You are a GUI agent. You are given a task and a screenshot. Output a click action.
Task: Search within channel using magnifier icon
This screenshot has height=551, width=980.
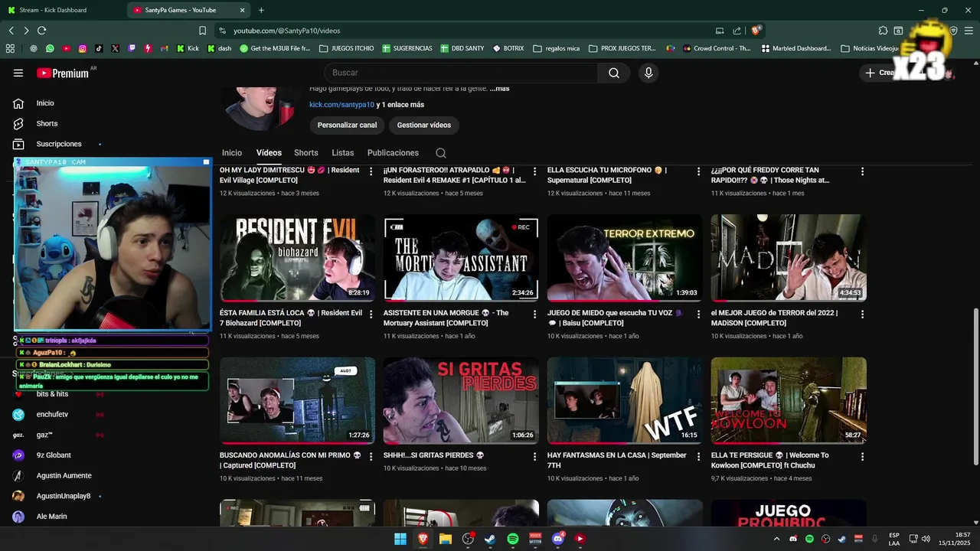[x=441, y=153]
